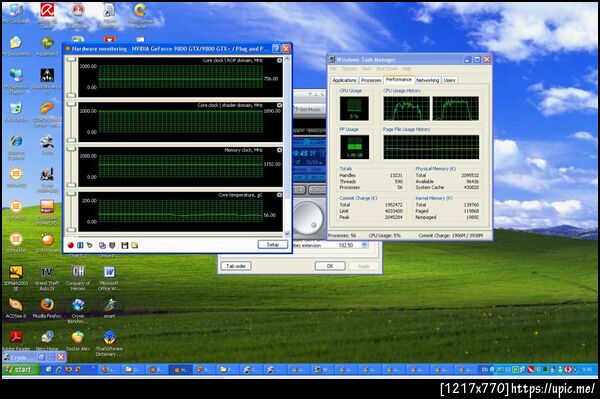Click the Processes: 56 status bar text
600x399 pixels.
pos(342,236)
